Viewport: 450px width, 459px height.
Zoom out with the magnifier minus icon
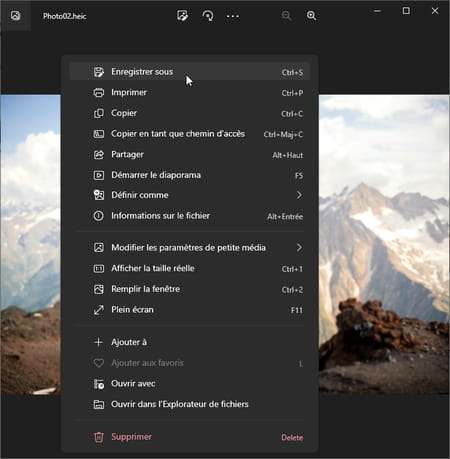(286, 15)
